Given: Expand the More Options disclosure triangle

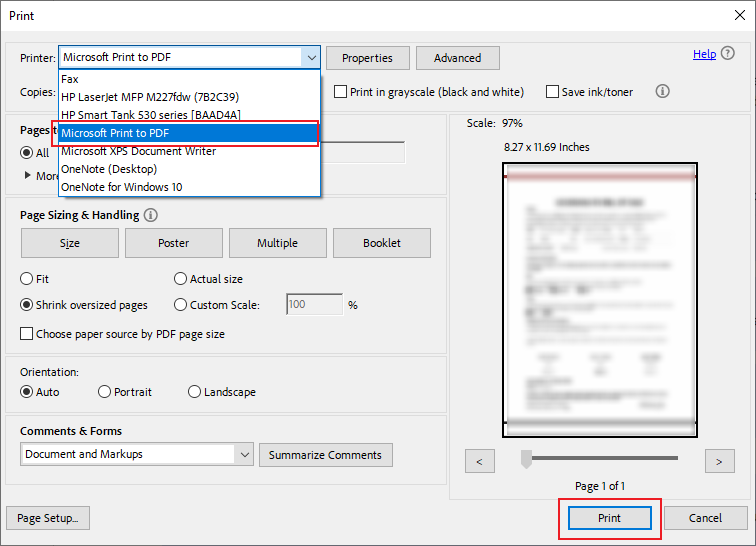Looking at the screenshot, I should [27, 175].
